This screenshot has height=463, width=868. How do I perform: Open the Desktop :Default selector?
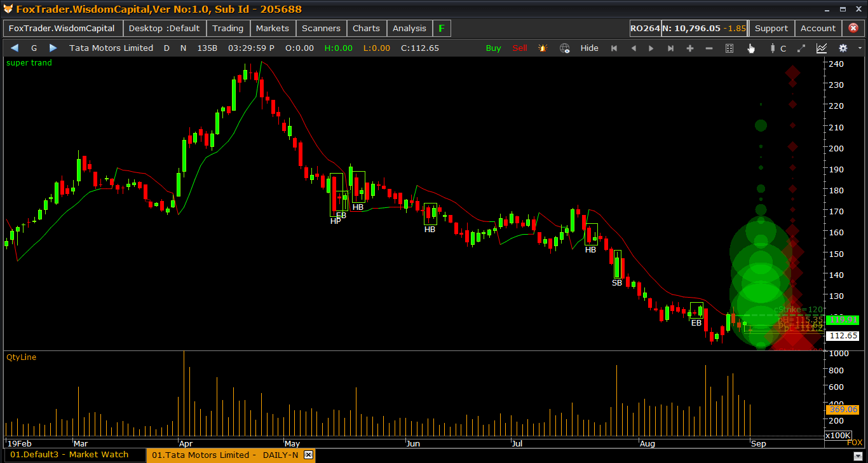164,29
